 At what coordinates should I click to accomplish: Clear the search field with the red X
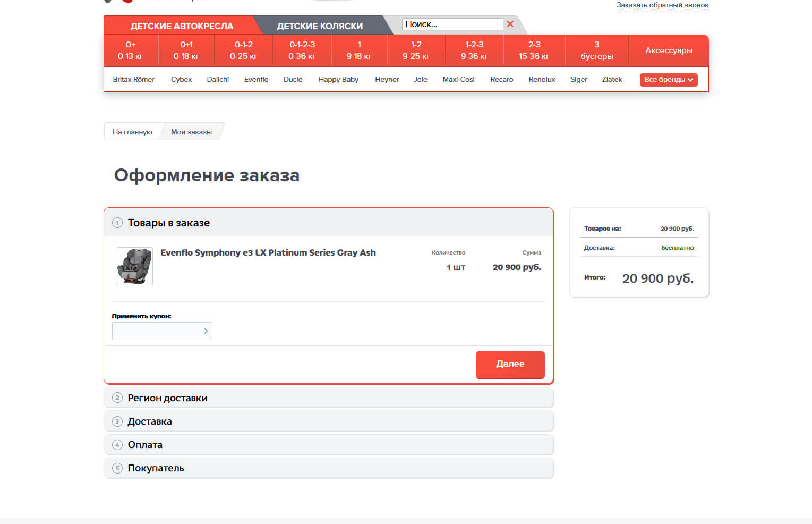tap(510, 24)
